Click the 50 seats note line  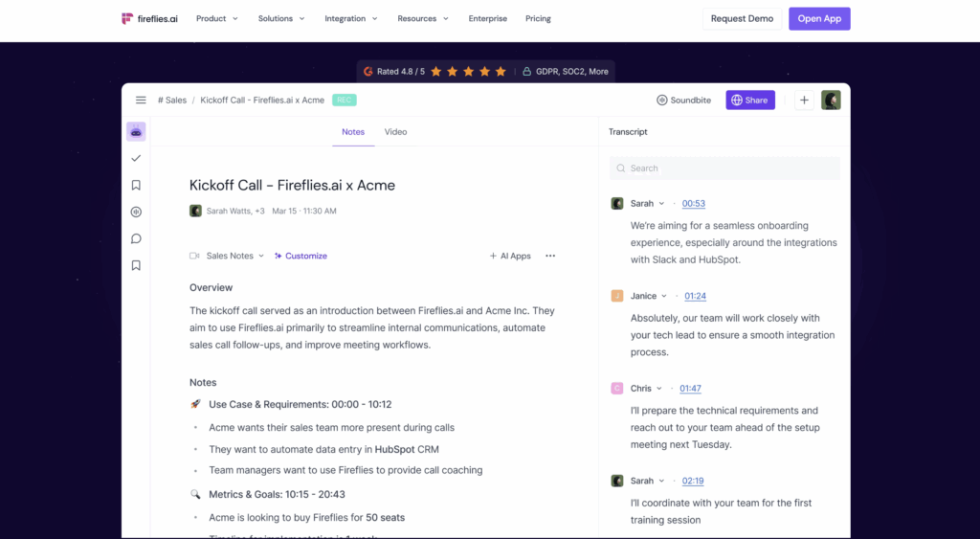pos(307,518)
